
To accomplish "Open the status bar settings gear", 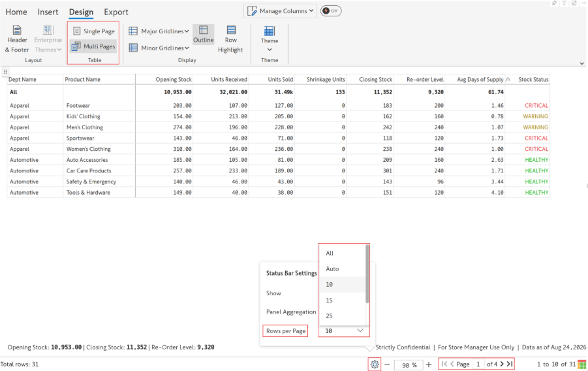I will (x=374, y=364).
